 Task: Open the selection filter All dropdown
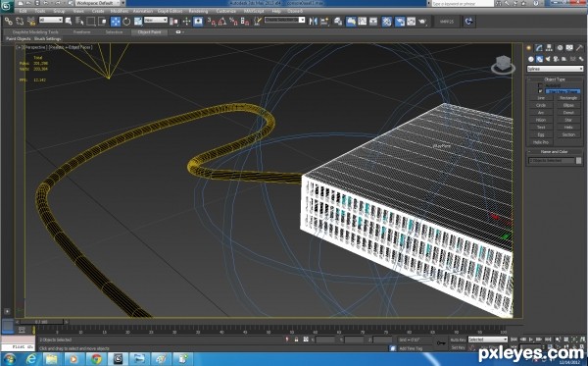click(x=51, y=20)
